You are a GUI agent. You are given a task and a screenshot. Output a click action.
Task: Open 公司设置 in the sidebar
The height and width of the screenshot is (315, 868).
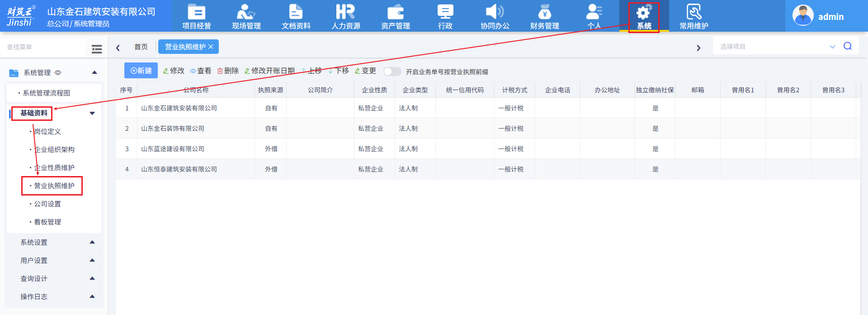[x=47, y=204]
